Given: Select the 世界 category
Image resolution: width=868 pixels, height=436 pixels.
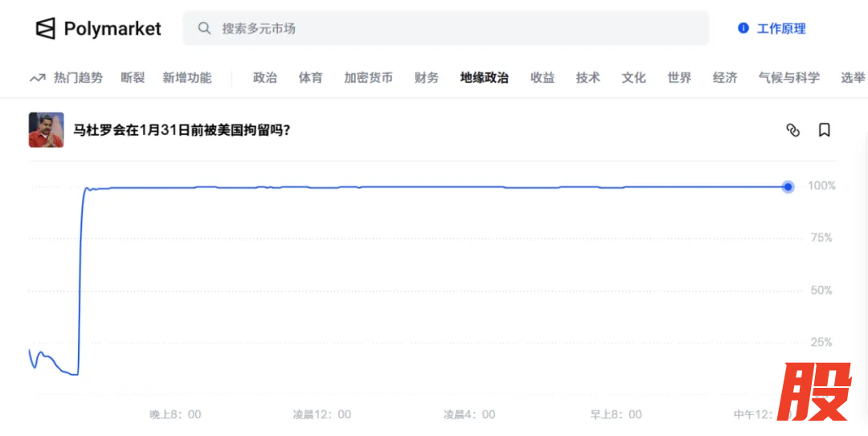Looking at the screenshot, I should 679,78.
